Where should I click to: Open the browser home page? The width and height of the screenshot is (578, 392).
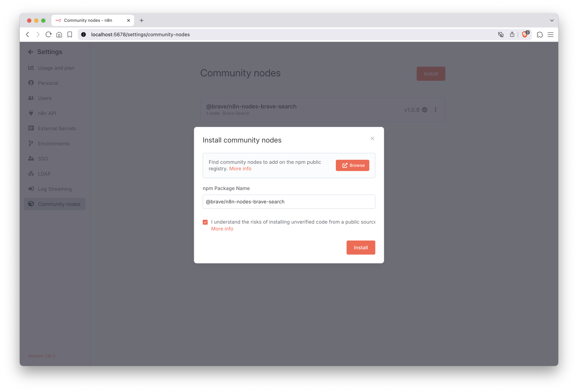coord(59,34)
